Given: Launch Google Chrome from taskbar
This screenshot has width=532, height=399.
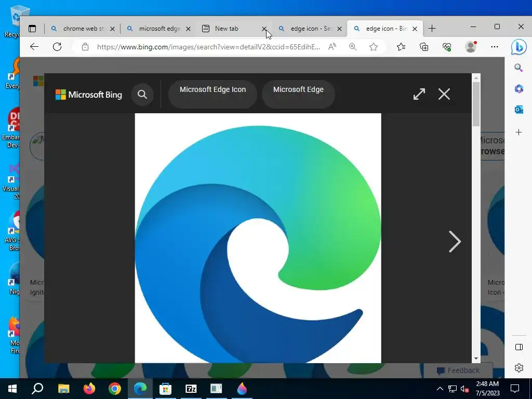Looking at the screenshot, I should (x=115, y=389).
